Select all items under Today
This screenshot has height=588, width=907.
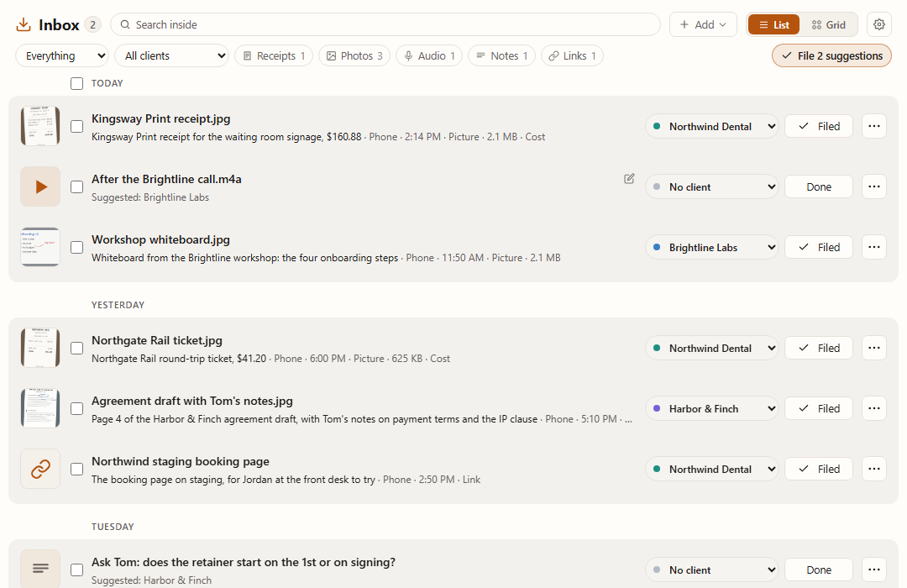(77, 83)
